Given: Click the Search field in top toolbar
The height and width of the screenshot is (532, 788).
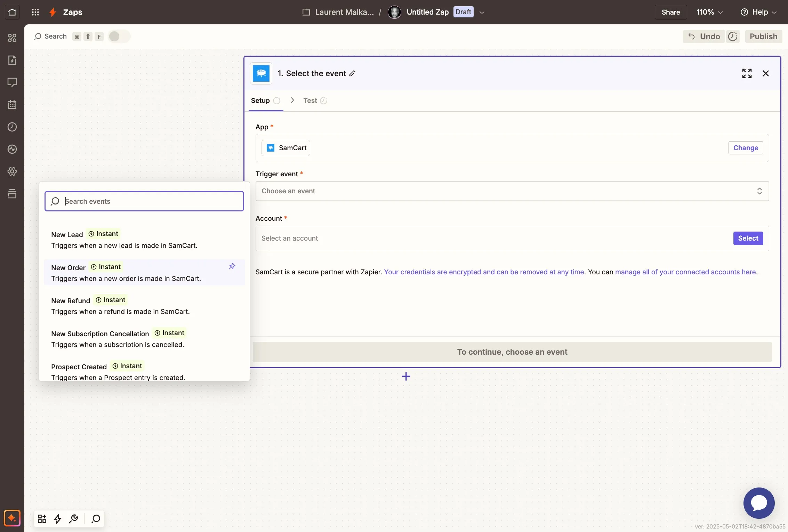Looking at the screenshot, I should tap(51, 37).
